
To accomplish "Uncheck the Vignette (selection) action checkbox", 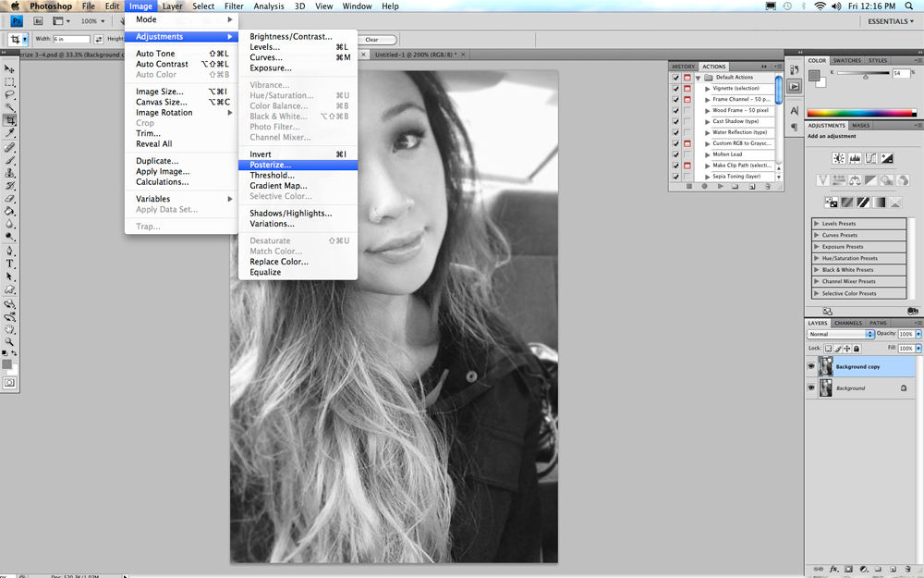I will point(676,89).
